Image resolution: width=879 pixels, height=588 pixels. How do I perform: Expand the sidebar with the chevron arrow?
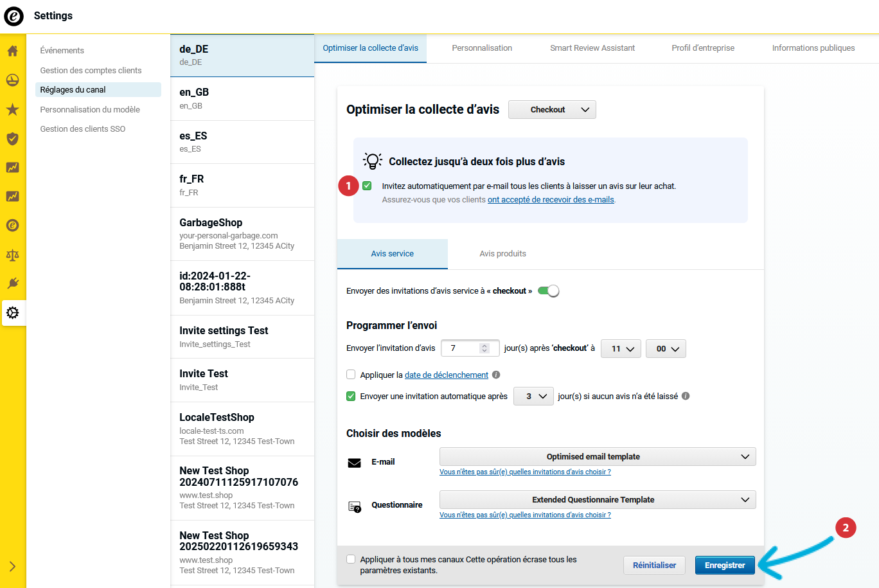click(12, 566)
